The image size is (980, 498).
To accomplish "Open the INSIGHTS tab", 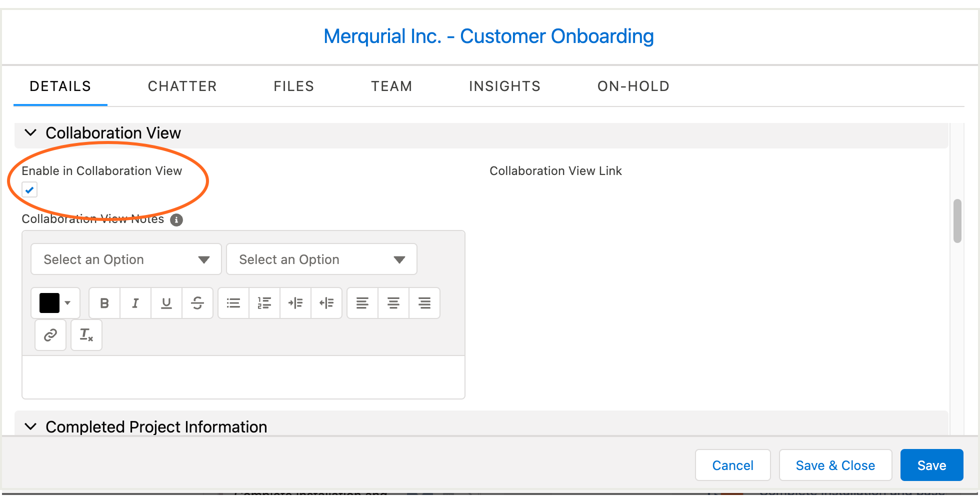I will click(504, 86).
